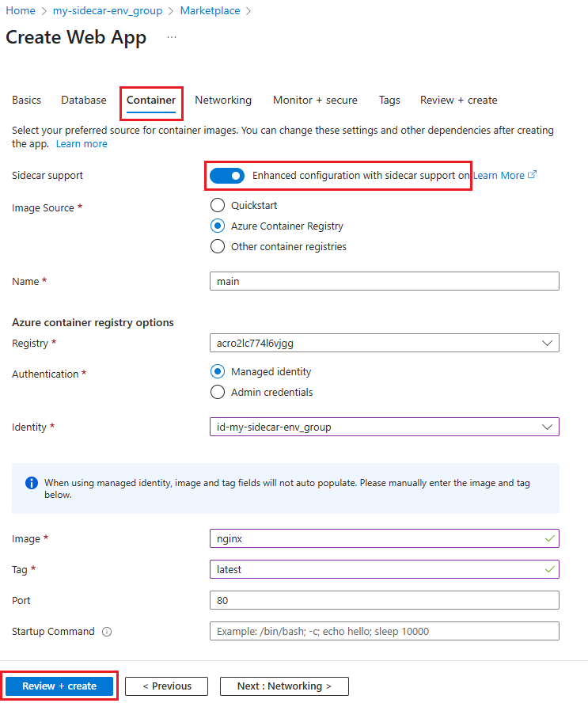The height and width of the screenshot is (703, 588).
Task: Click the Review + create button
Action: [x=59, y=686]
